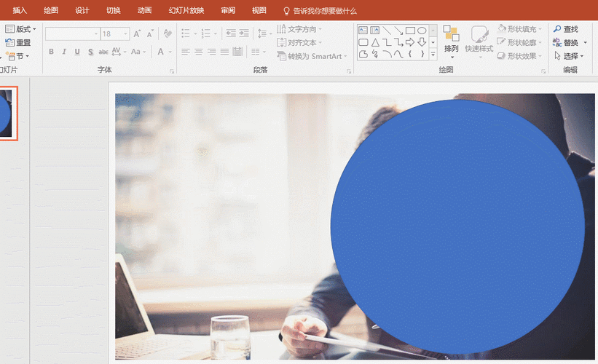Toggle Italic formatting

64,52
